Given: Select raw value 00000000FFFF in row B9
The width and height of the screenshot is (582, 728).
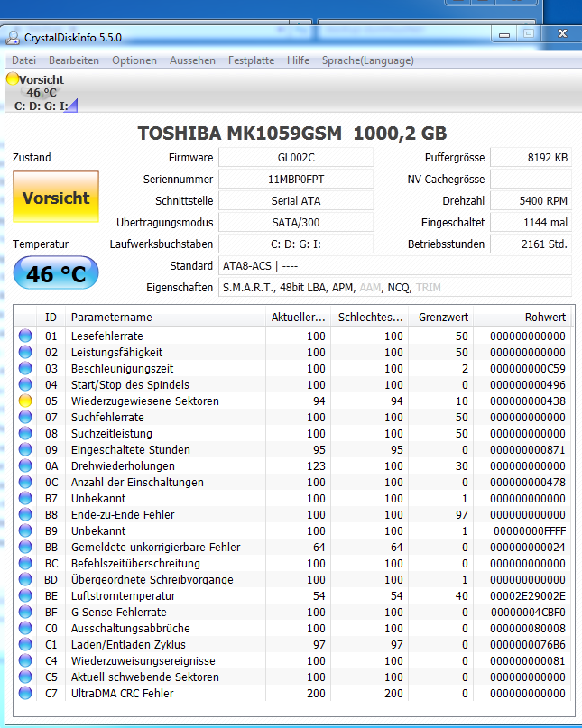Looking at the screenshot, I should (x=530, y=530).
